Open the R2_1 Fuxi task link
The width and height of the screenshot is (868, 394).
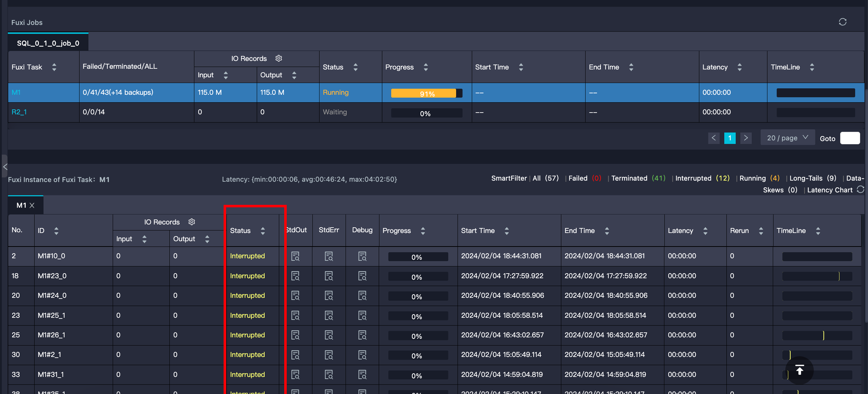point(19,112)
